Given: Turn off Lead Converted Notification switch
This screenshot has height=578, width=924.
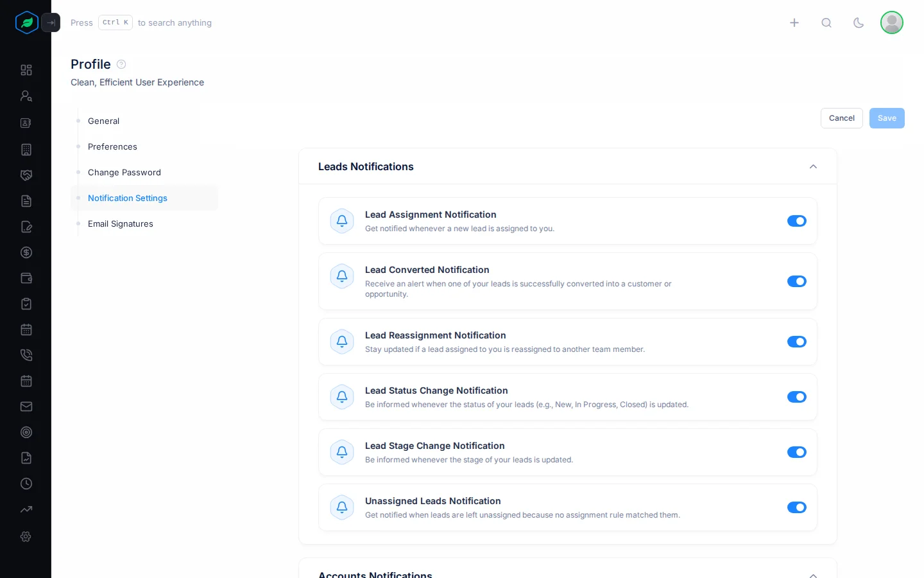Looking at the screenshot, I should 797,281.
